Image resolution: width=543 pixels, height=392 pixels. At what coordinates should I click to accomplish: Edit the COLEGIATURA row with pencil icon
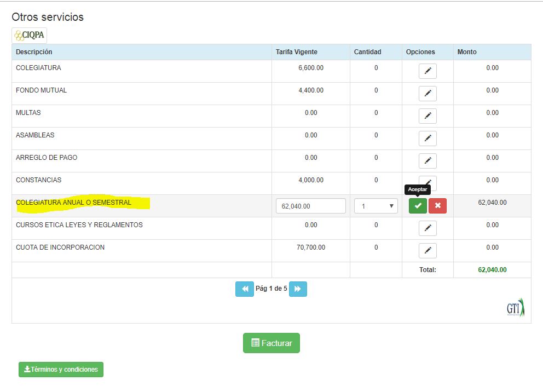428,71
